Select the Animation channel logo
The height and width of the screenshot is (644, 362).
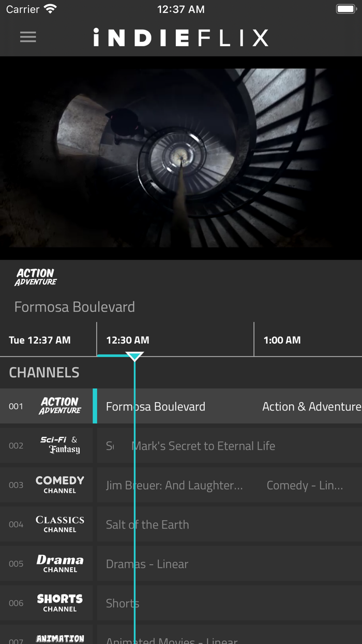point(61,638)
